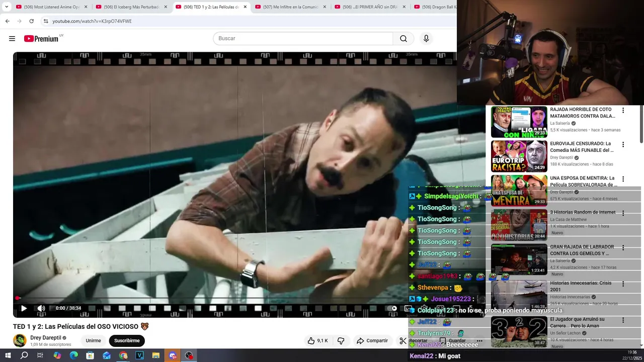Image resolution: width=644 pixels, height=362 pixels.
Task: Open the '3 Historias Random' video thumbnail
Action: point(519,225)
